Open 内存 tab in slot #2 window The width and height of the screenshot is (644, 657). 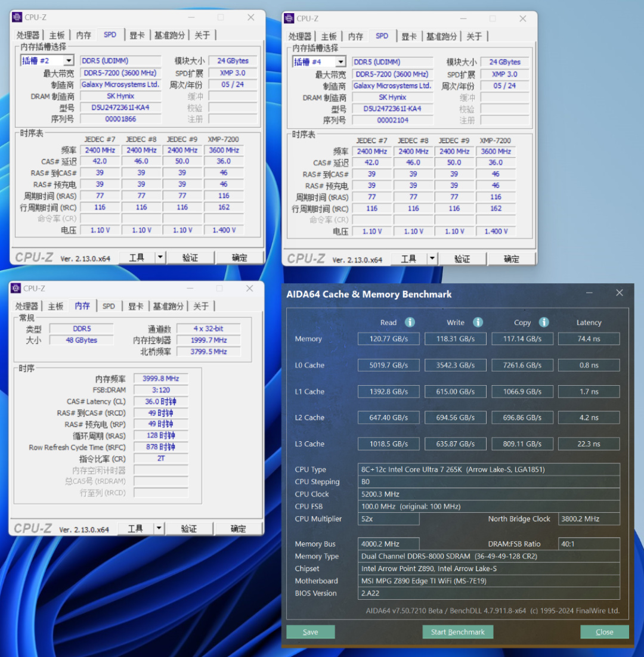pyautogui.click(x=83, y=35)
